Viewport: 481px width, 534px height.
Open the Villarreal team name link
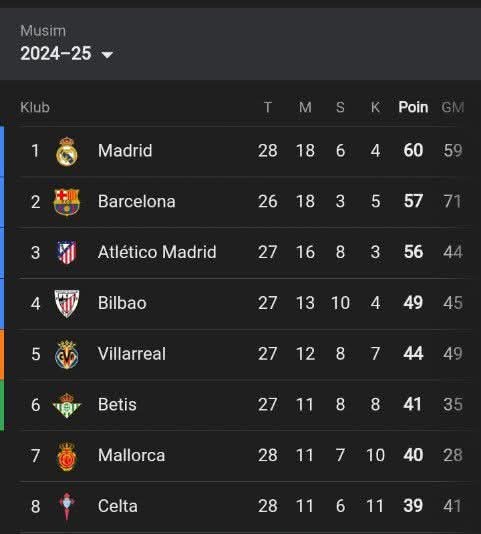132,354
